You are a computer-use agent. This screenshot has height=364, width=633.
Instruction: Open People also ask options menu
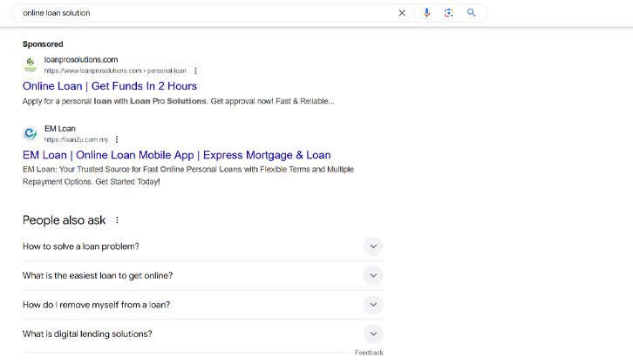117,220
